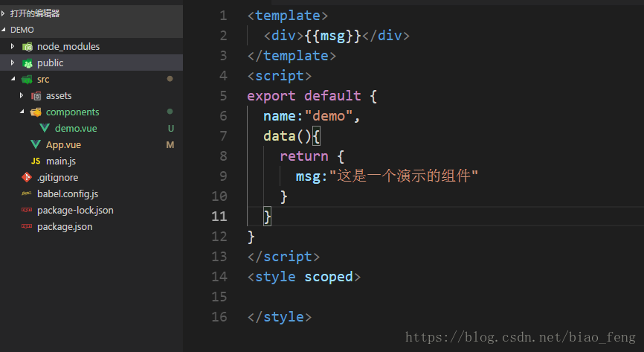Click the opening <template> tag
644x352 pixels.
288,16
